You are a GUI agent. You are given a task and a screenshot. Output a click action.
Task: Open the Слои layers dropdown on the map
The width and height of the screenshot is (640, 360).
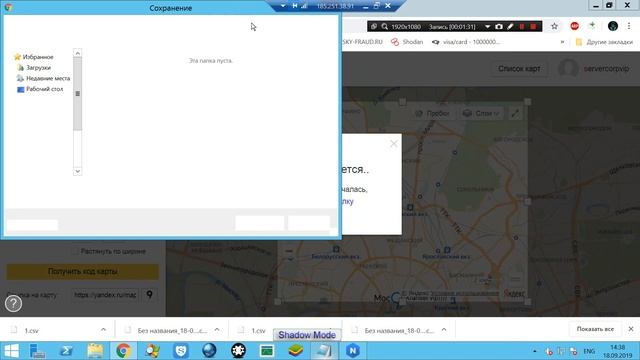[x=481, y=113]
